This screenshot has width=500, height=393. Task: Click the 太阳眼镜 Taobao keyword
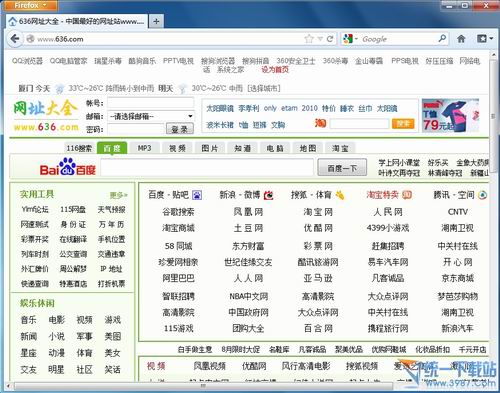220,108
